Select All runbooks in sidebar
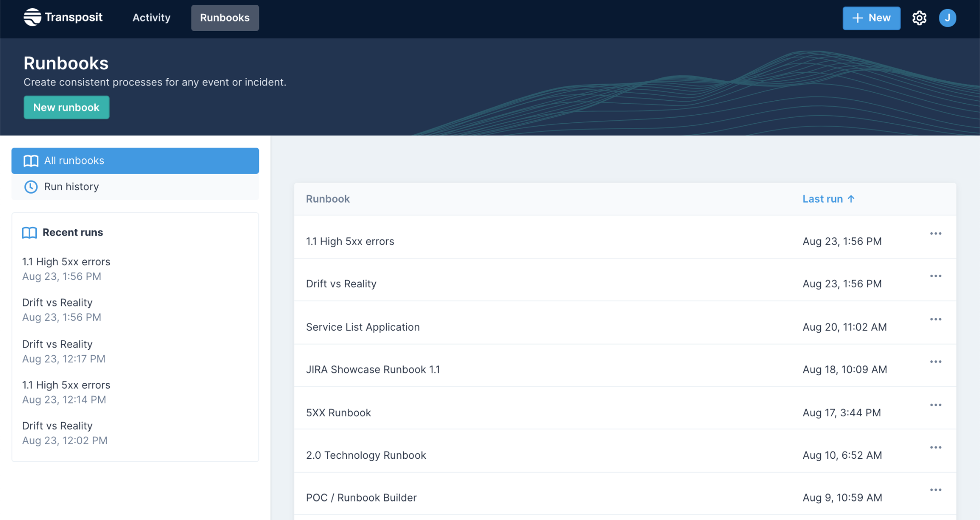This screenshot has width=980, height=520. 135,161
